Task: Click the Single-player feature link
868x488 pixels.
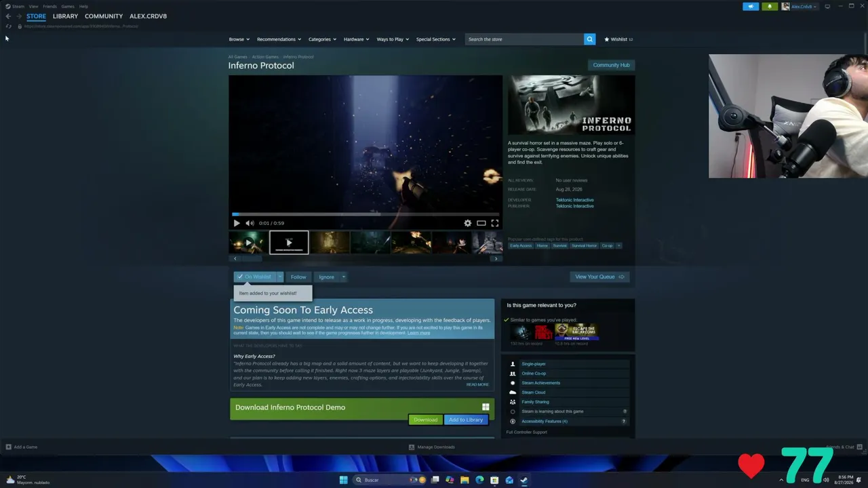Action: coord(533,364)
